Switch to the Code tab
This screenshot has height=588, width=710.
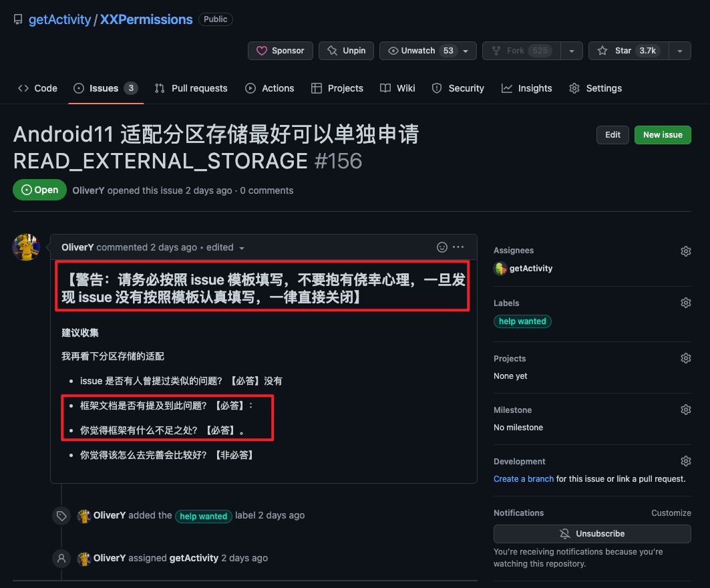coord(37,88)
